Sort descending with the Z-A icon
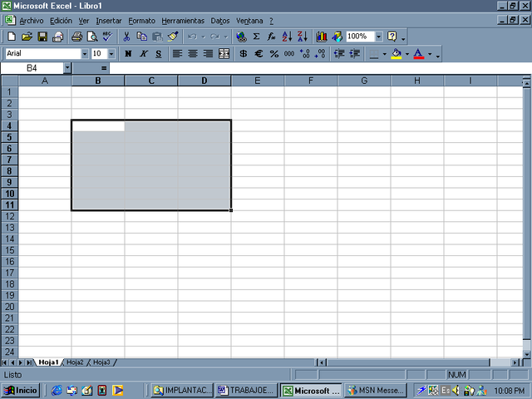 [x=303, y=37]
